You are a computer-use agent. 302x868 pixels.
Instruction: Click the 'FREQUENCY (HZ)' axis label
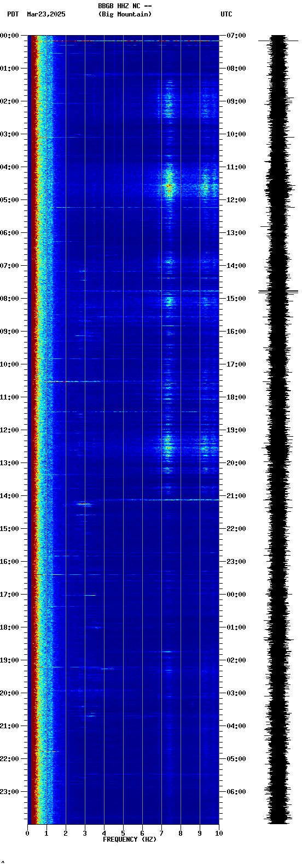tap(130, 840)
